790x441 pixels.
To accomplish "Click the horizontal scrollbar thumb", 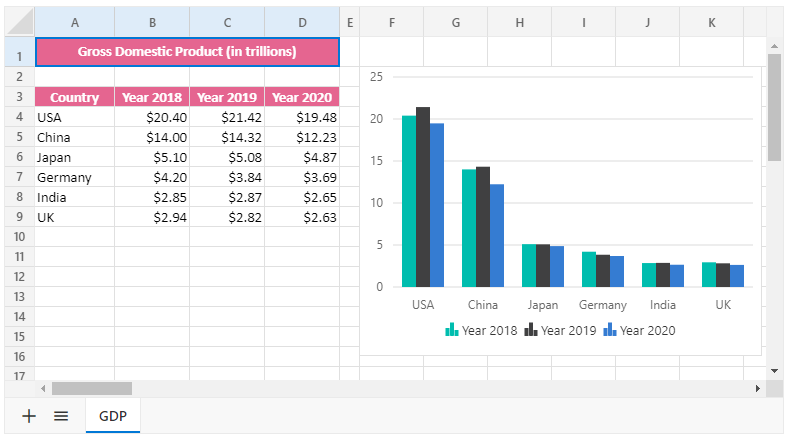I will coord(92,388).
